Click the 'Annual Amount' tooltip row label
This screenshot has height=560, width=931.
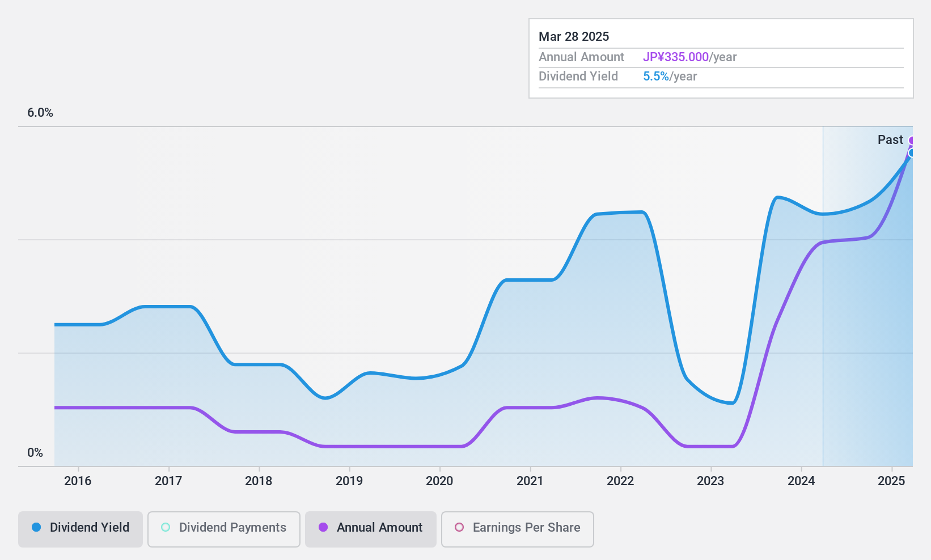point(581,57)
